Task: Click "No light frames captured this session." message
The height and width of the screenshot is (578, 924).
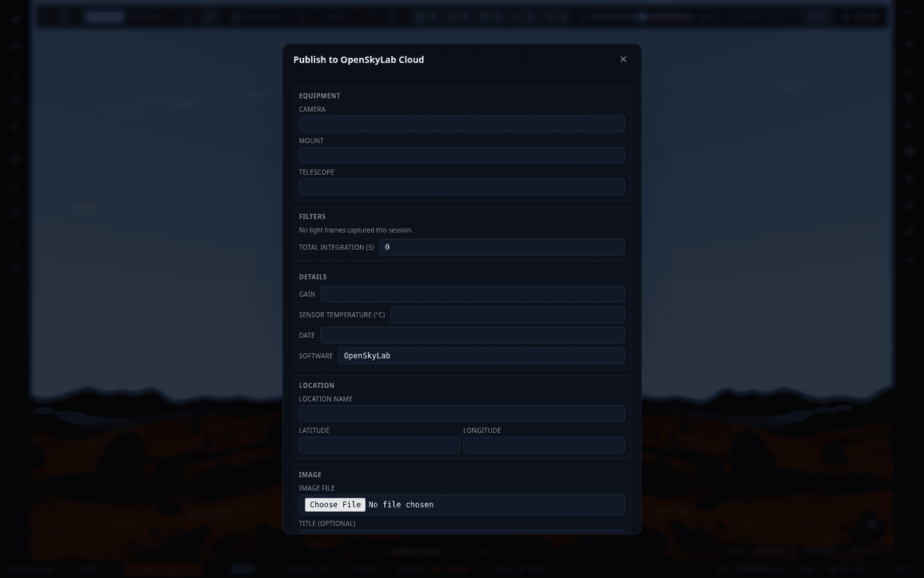Action: coord(355,230)
